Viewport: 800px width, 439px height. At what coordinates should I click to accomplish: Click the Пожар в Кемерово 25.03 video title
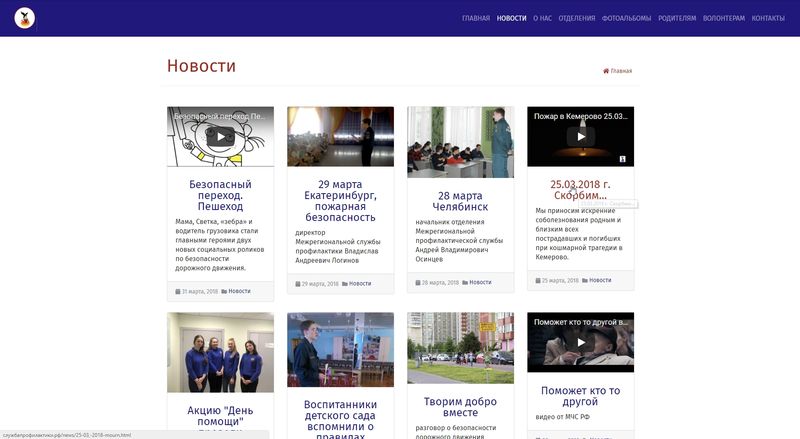(581, 116)
